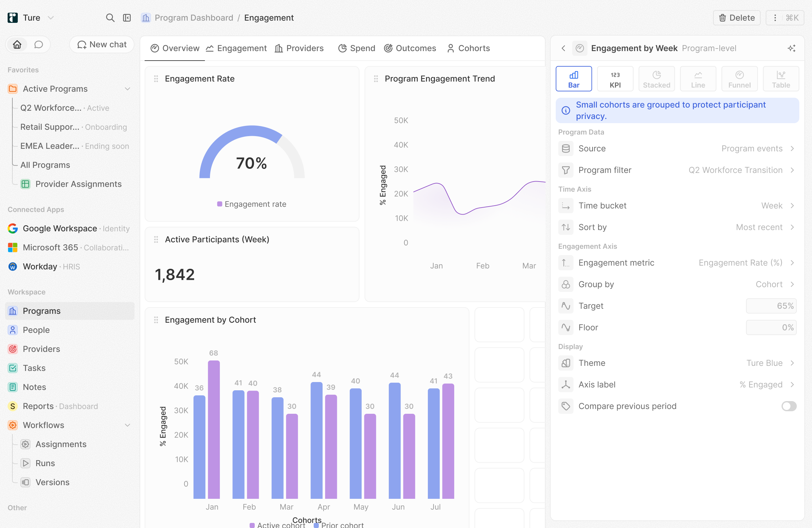This screenshot has height=528, width=812.
Task: Switch to the Overview tab
Action: [175, 48]
